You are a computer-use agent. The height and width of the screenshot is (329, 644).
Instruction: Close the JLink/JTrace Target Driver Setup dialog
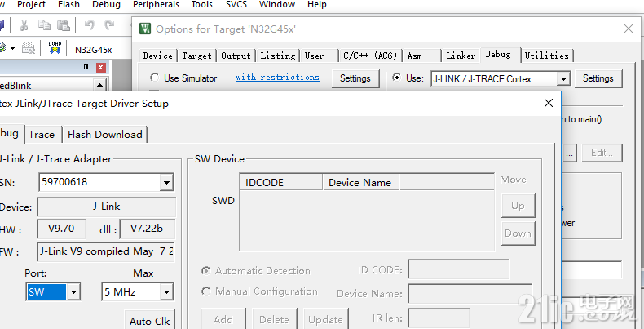pos(549,103)
